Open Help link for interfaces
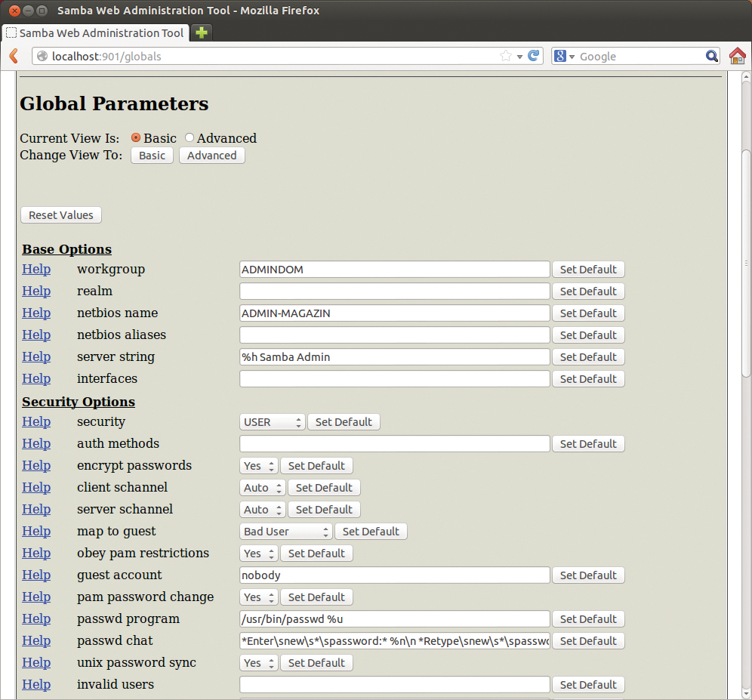 coord(36,378)
